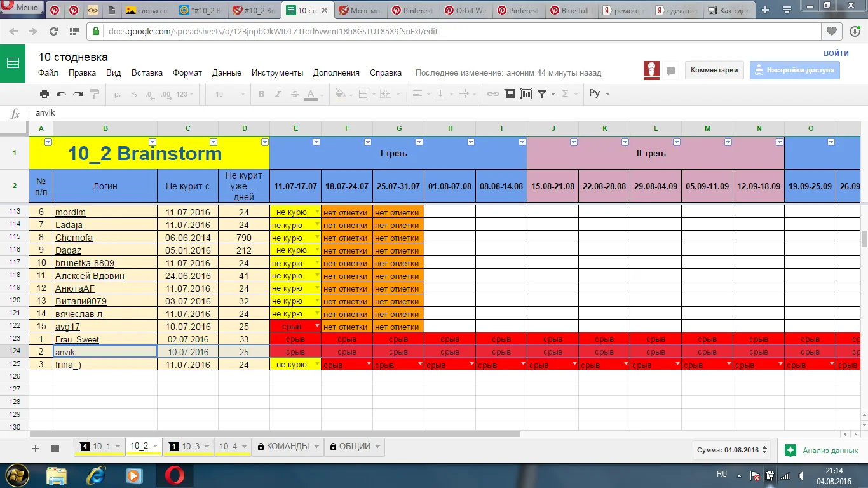This screenshot has height=488, width=868.
Task: Open the comment bubble icon near Комментарии
Action: click(670, 71)
